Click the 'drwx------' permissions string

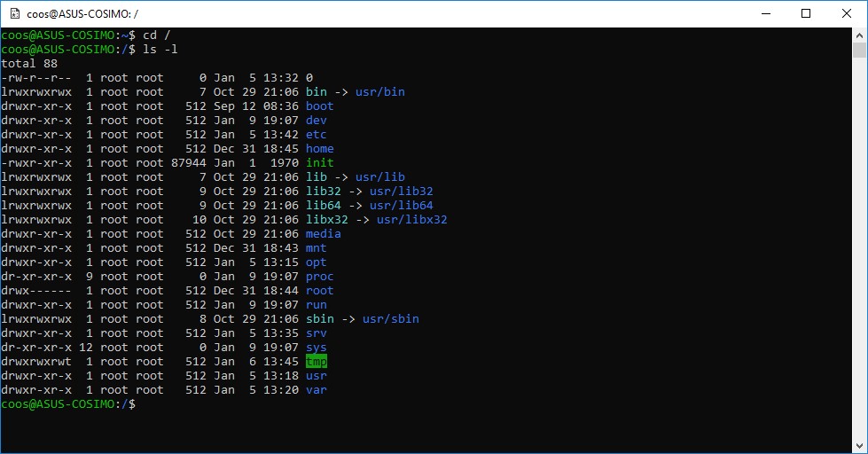tap(36, 291)
